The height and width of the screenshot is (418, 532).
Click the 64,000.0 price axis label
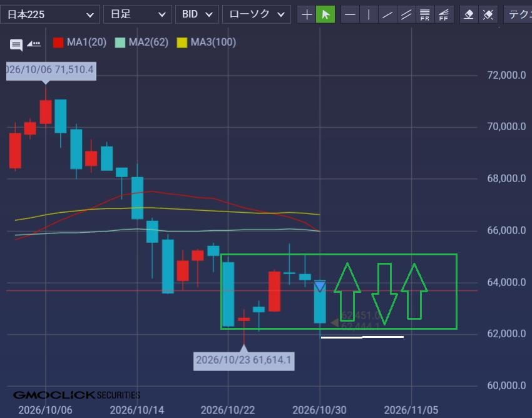click(x=506, y=282)
